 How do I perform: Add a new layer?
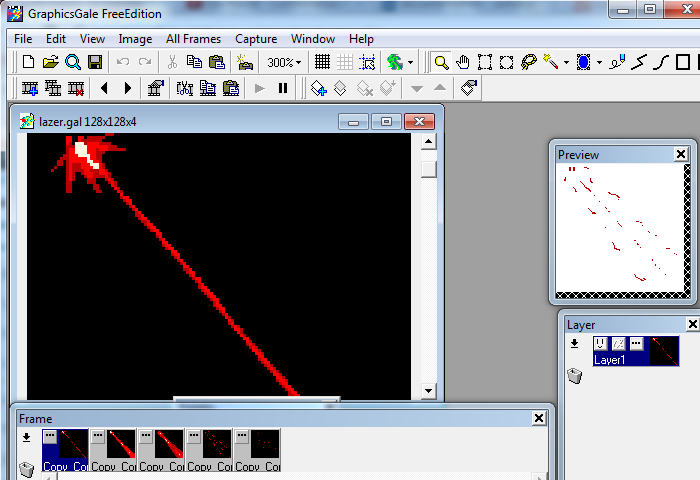319,88
